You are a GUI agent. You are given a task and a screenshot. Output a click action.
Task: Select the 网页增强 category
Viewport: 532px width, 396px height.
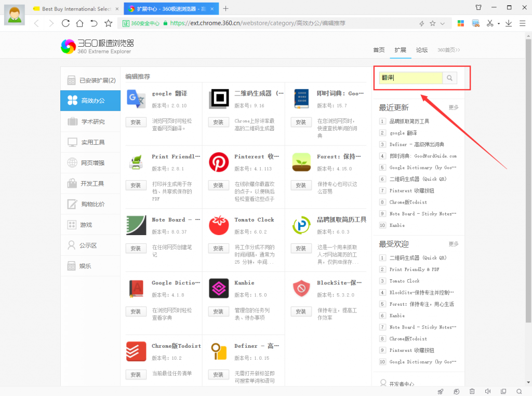[90, 163]
